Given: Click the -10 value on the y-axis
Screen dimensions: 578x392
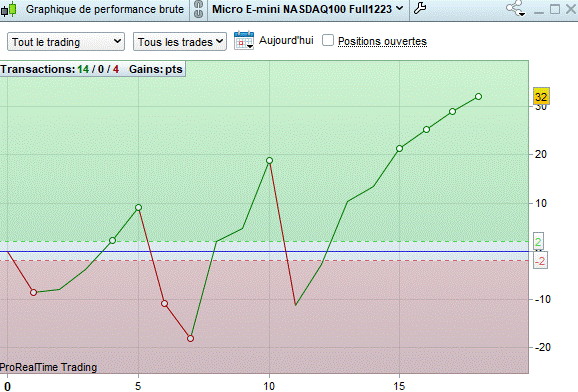Looking at the screenshot, I should click(543, 299).
